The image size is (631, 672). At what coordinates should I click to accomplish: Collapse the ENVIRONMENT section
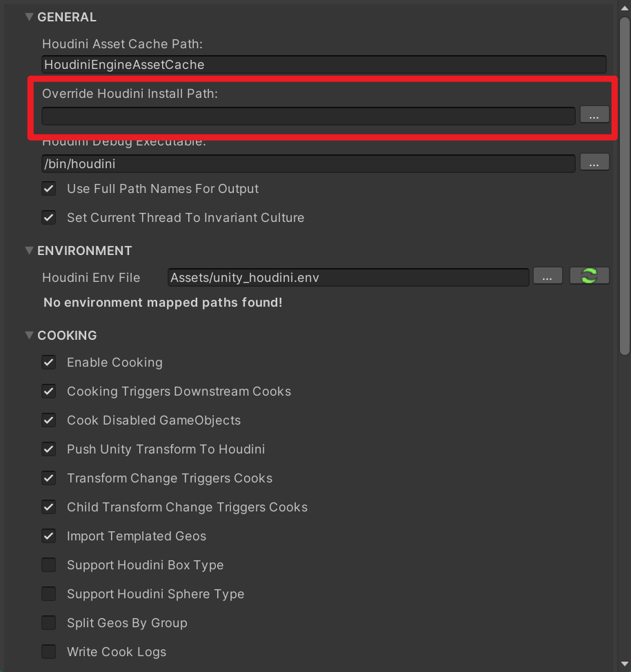click(x=29, y=251)
